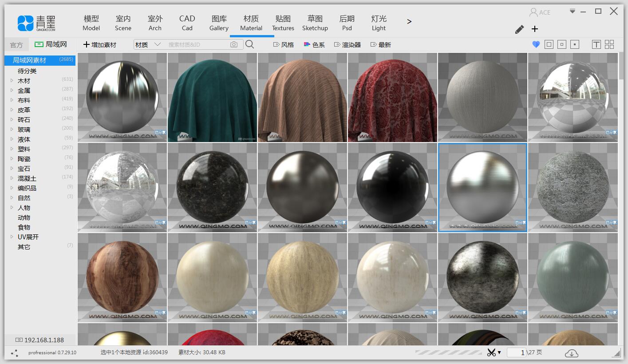Click the camera image search icon

(234, 44)
